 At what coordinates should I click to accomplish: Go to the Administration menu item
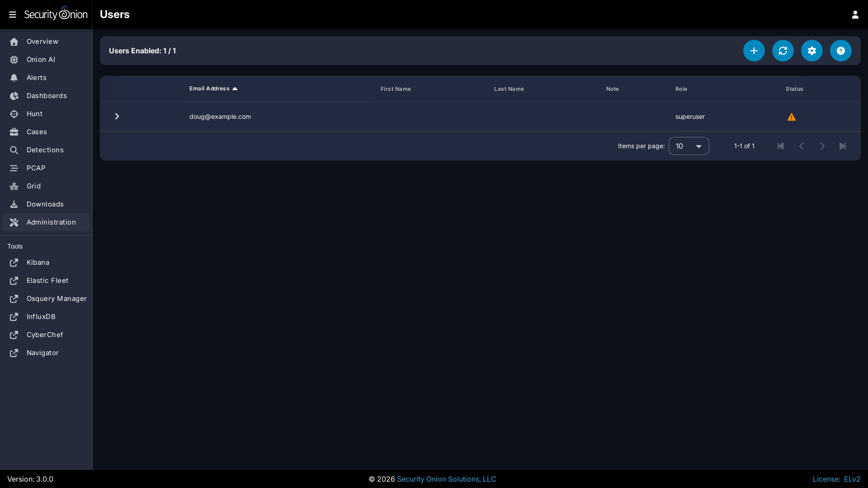click(x=51, y=222)
